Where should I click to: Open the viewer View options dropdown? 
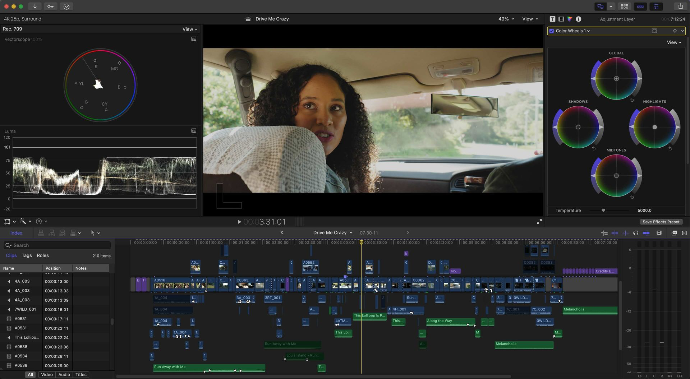click(530, 19)
